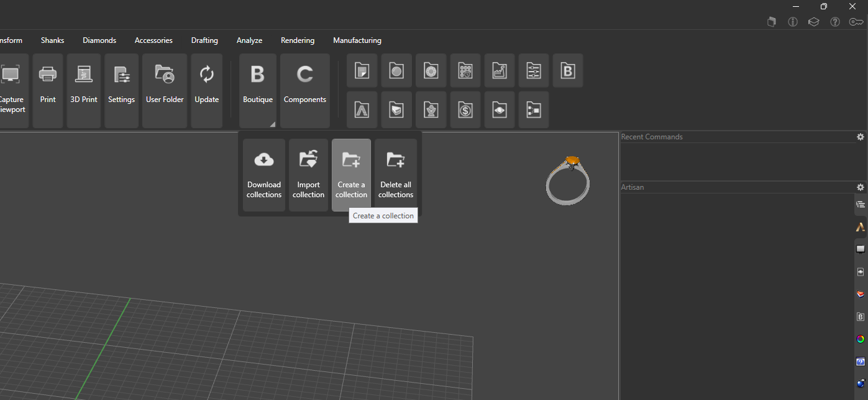Click the white document sidebar icon

(x=861, y=272)
